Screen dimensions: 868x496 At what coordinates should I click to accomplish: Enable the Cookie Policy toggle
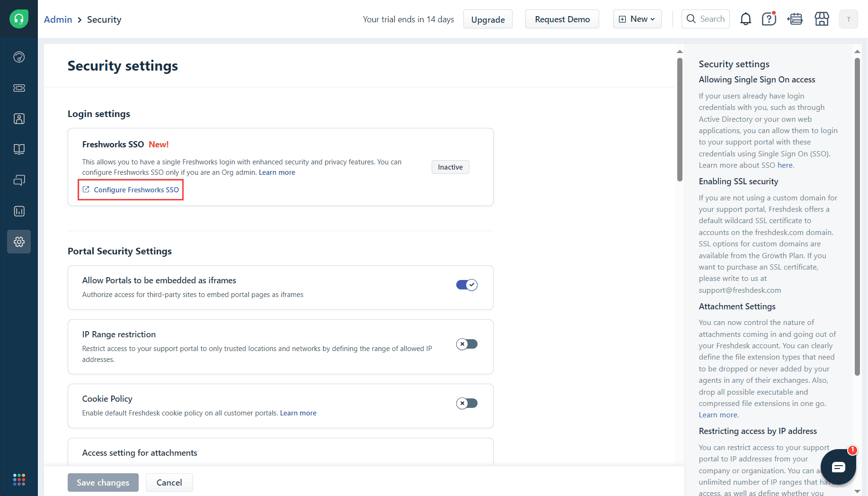tap(466, 403)
